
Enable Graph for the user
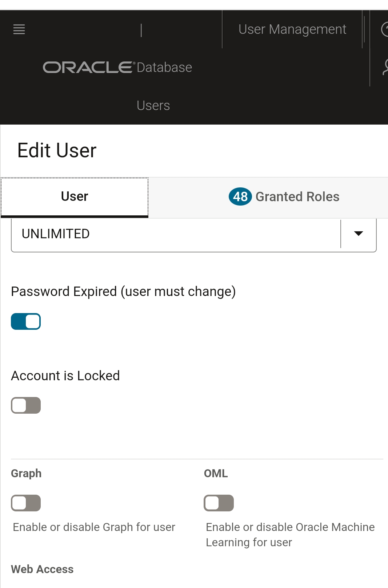pos(26,503)
